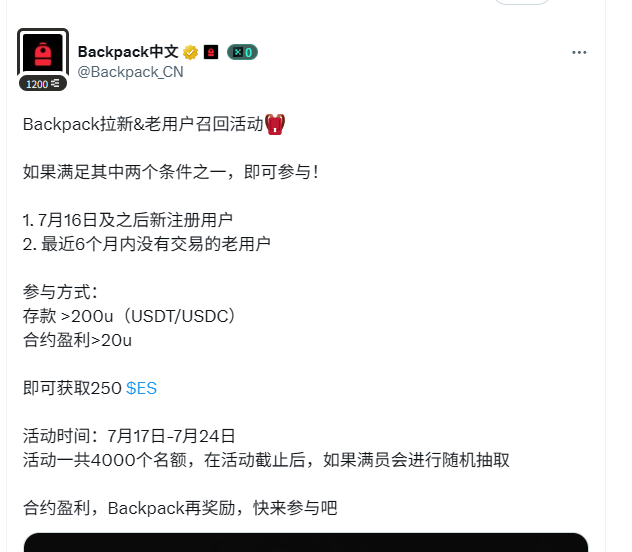The height and width of the screenshot is (552, 632).
Task: Open the Backpack中文 profile avatar
Action: 43,52
